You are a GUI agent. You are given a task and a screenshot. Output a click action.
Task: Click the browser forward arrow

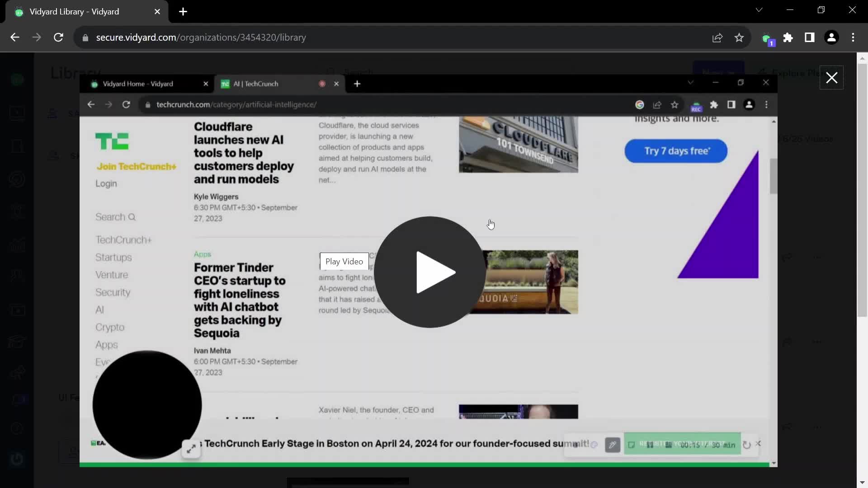pyautogui.click(x=37, y=38)
